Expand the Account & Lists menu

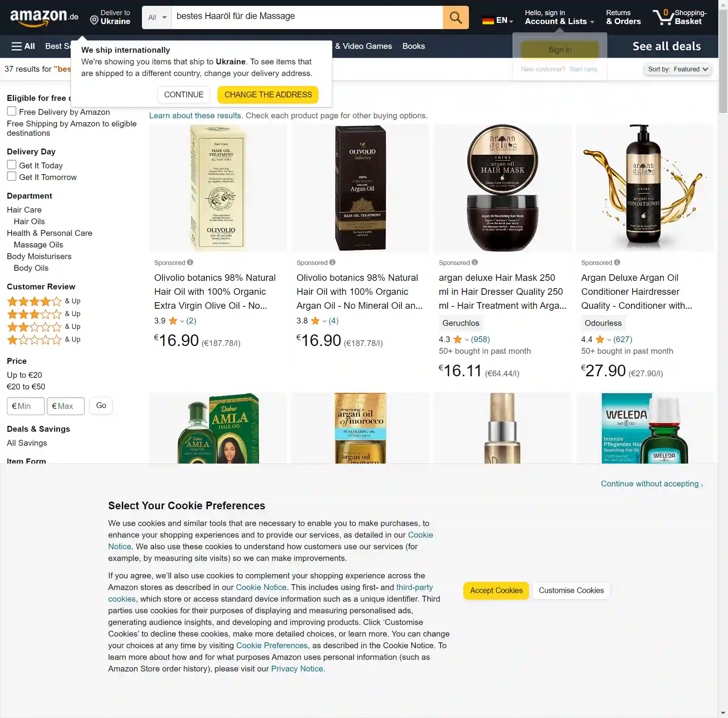pyautogui.click(x=559, y=17)
